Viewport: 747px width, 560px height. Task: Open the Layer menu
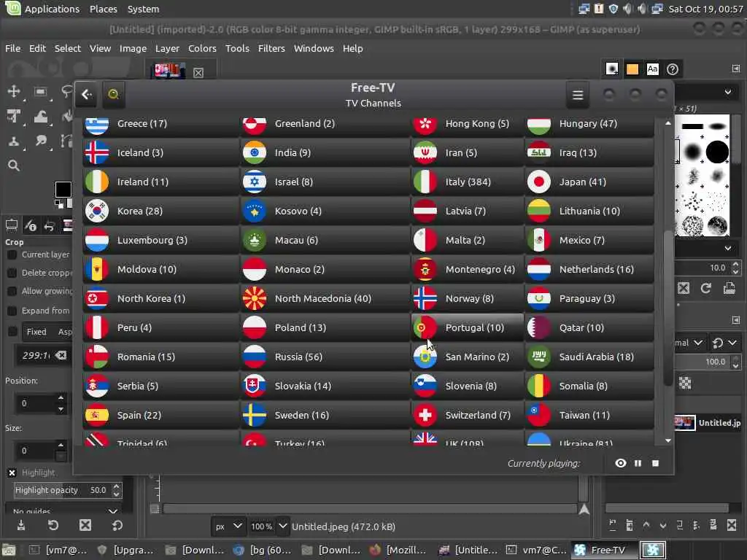[167, 48]
